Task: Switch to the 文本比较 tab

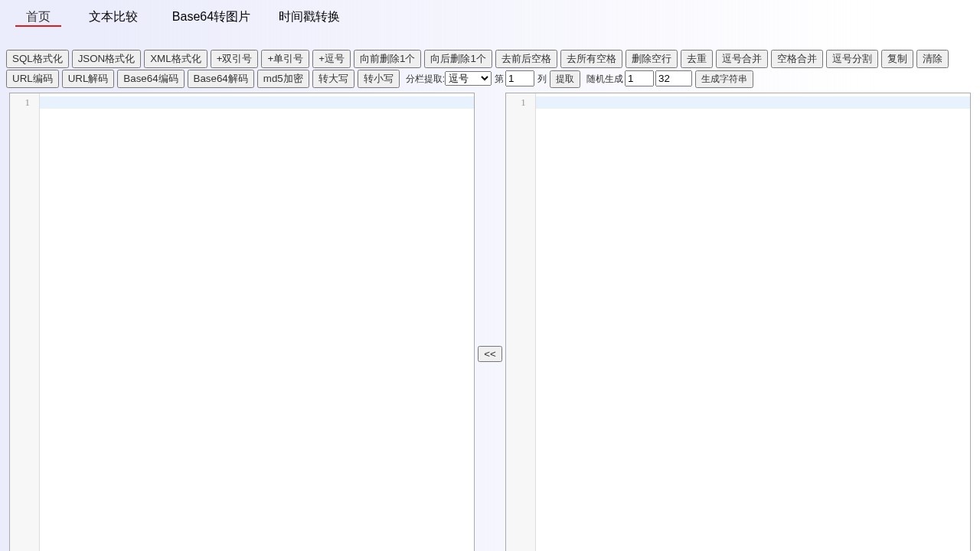Action: 113,17
